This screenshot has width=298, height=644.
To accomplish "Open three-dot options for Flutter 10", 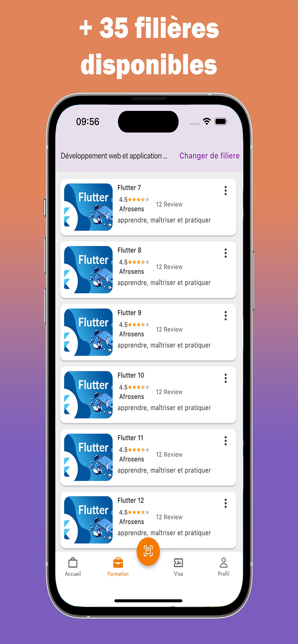I will pos(225,378).
